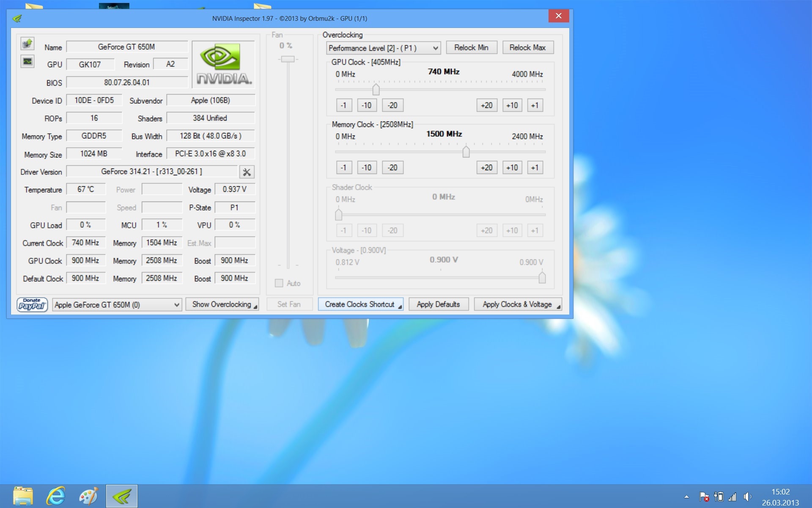
Task: Show hidden tray icons arrow
Action: coord(686,497)
